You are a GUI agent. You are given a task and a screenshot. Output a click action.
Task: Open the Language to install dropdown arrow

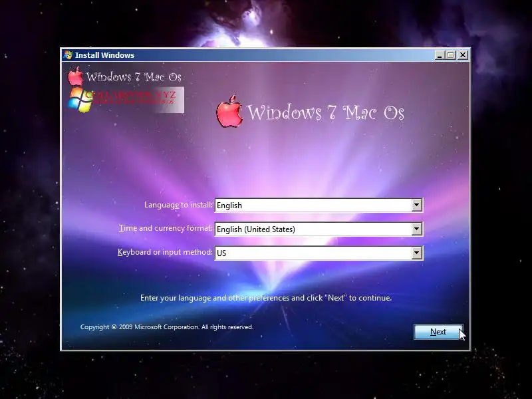coord(417,205)
